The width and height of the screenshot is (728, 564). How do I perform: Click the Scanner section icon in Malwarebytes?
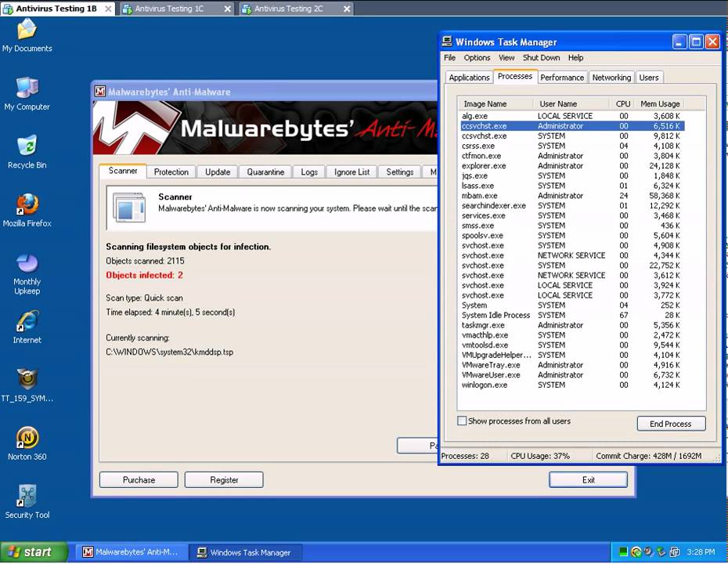point(129,207)
